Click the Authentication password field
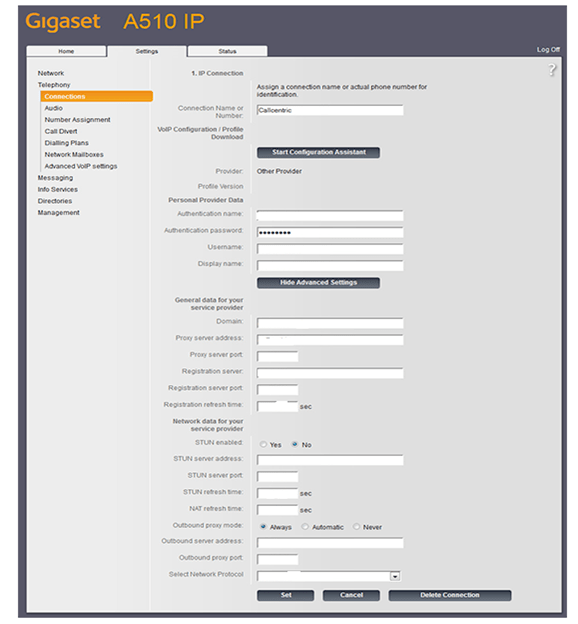 (x=330, y=232)
